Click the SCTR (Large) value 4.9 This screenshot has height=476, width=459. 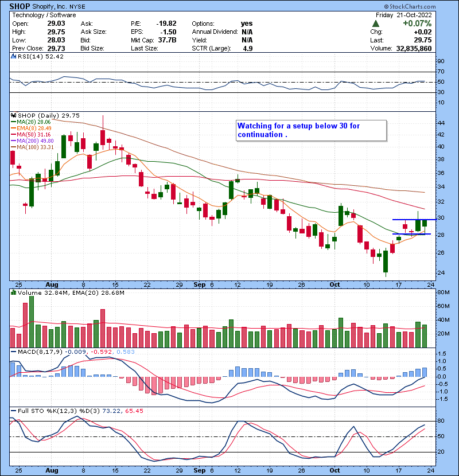(x=248, y=48)
